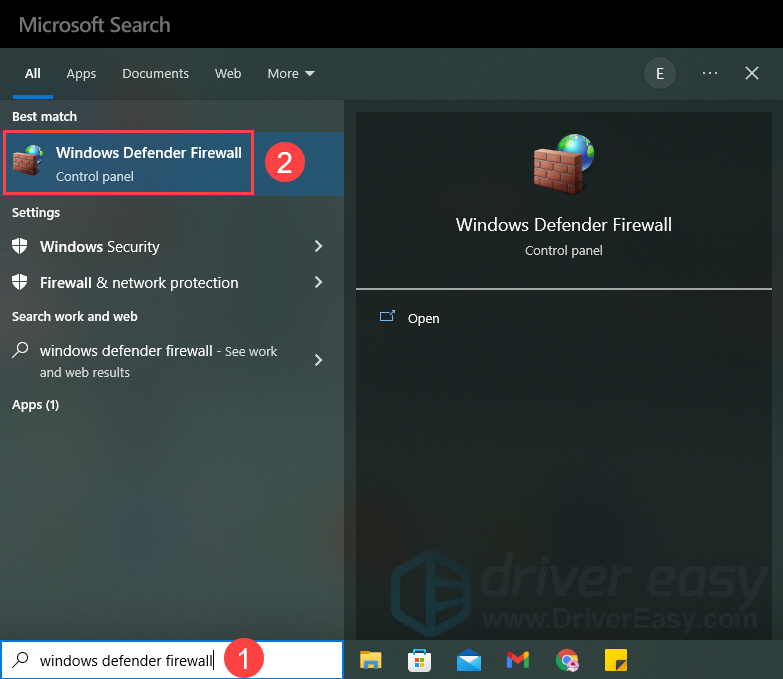Launch Google Chrome from the taskbar

pos(567,659)
